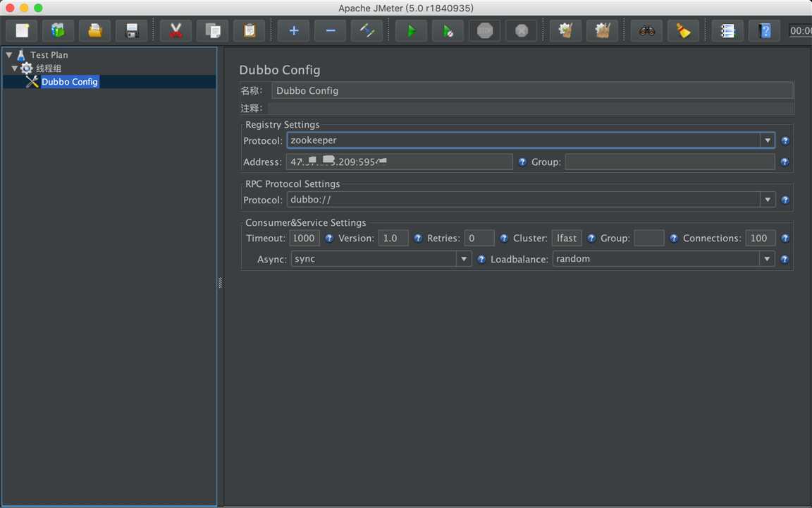Click the 名称 name input field

pyautogui.click(x=532, y=90)
